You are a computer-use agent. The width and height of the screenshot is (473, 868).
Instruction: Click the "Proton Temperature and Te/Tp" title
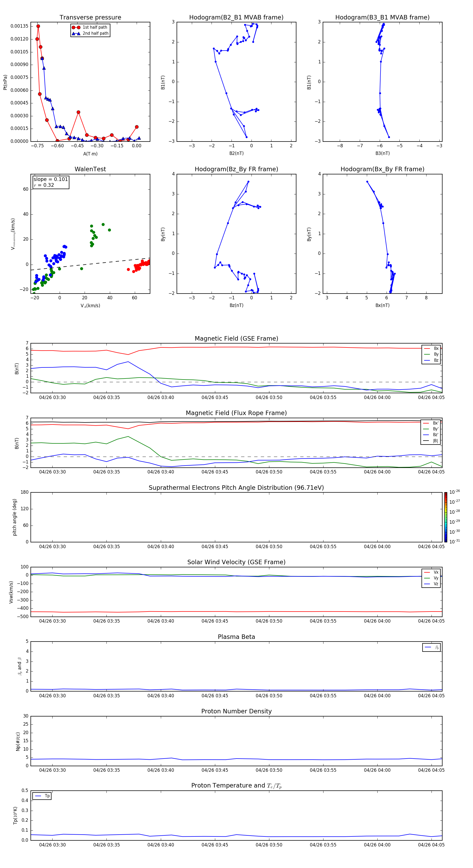[236, 785]
